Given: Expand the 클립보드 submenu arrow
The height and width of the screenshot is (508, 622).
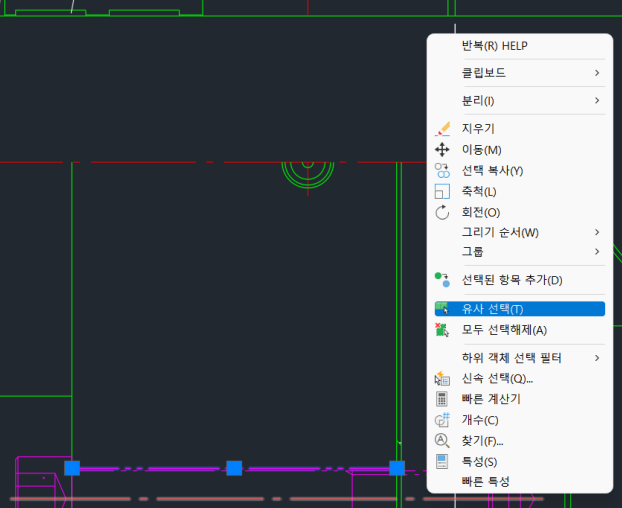Looking at the screenshot, I should 597,73.
